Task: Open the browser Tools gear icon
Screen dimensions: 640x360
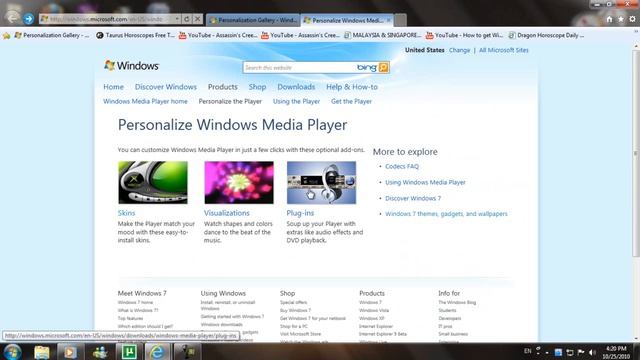Action: click(632, 19)
